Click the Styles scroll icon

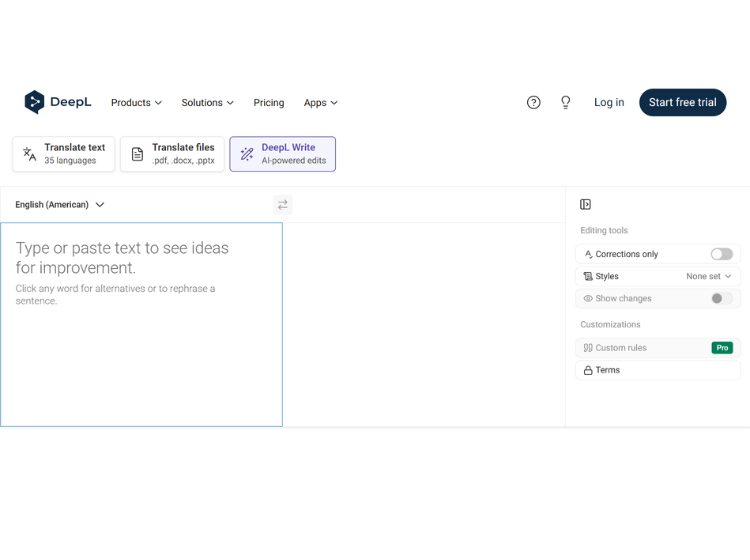click(588, 276)
